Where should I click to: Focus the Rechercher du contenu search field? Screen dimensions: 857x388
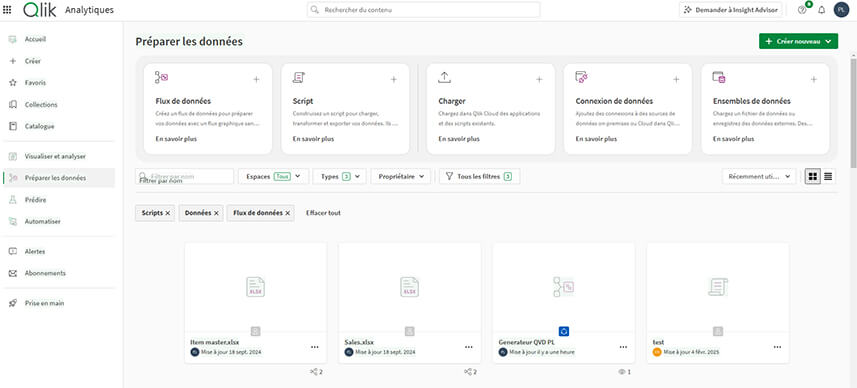[x=424, y=10]
